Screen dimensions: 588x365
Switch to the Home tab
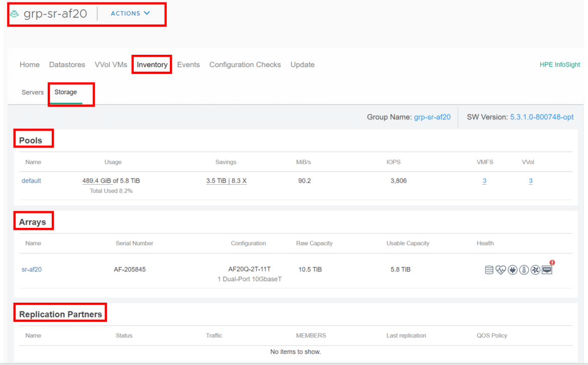click(x=30, y=64)
